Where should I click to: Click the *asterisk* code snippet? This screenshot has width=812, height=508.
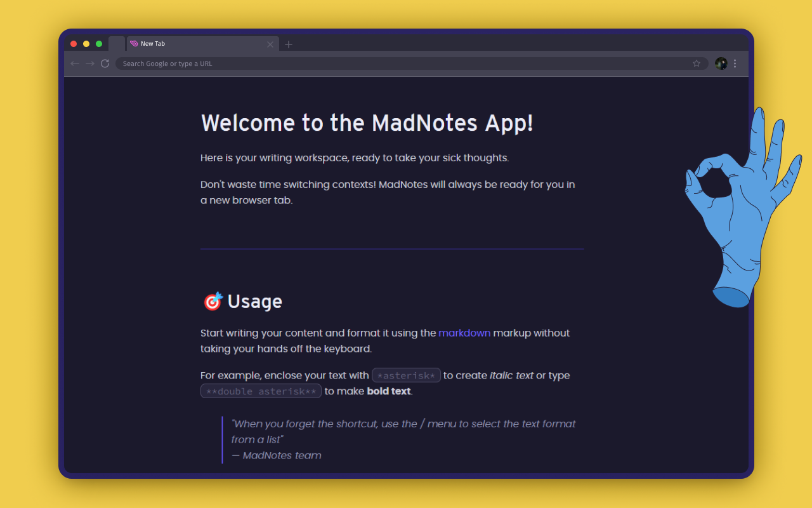click(406, 375)
